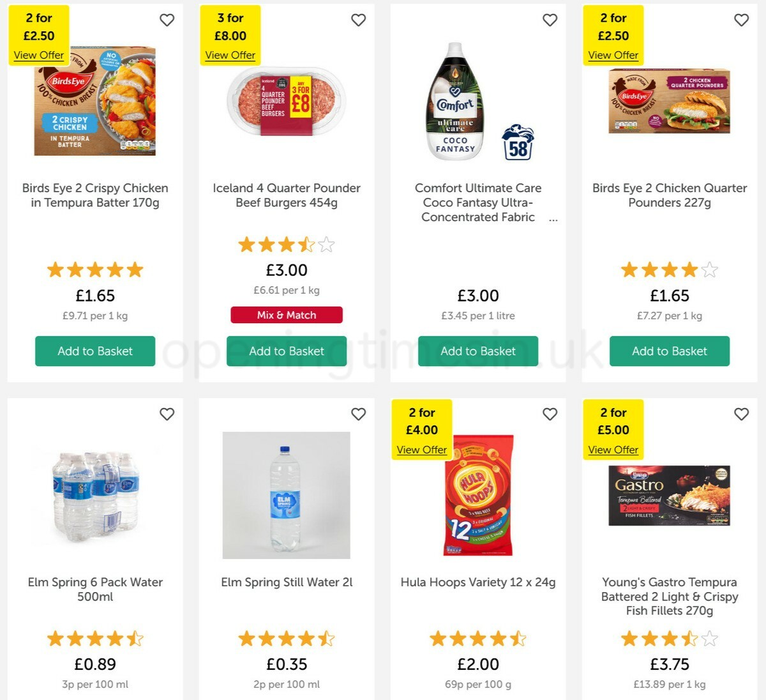
Task: Add Birds Eye Chicken Quarter Pounders to wishlist
Action: (741, 20)
